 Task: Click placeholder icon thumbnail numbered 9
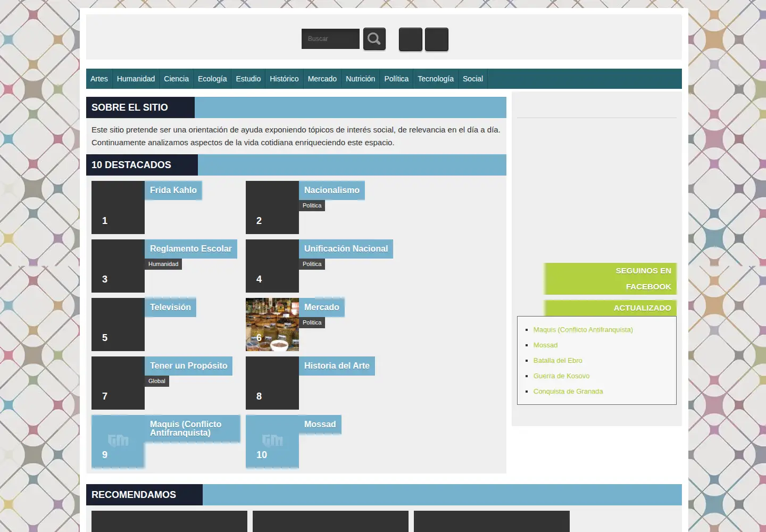118,442
